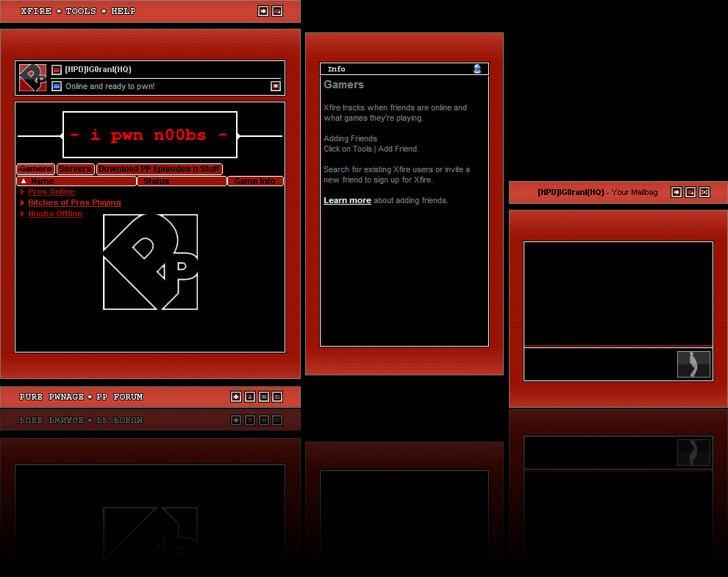The image size is (728, 577).
Task: Switch to the Servers tab
Action: [75, 169]
